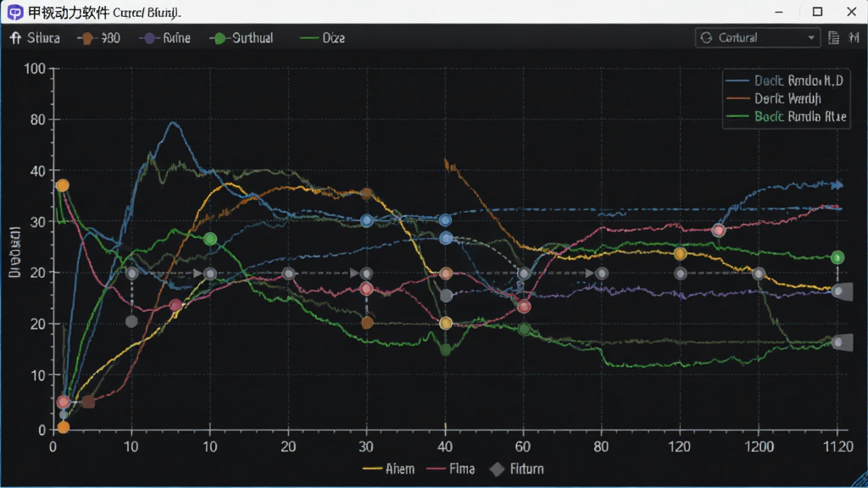Click the 1200 x-axis tick label
Image resolution: width=868 pixels, height=488 pixels.
[759, 446]
